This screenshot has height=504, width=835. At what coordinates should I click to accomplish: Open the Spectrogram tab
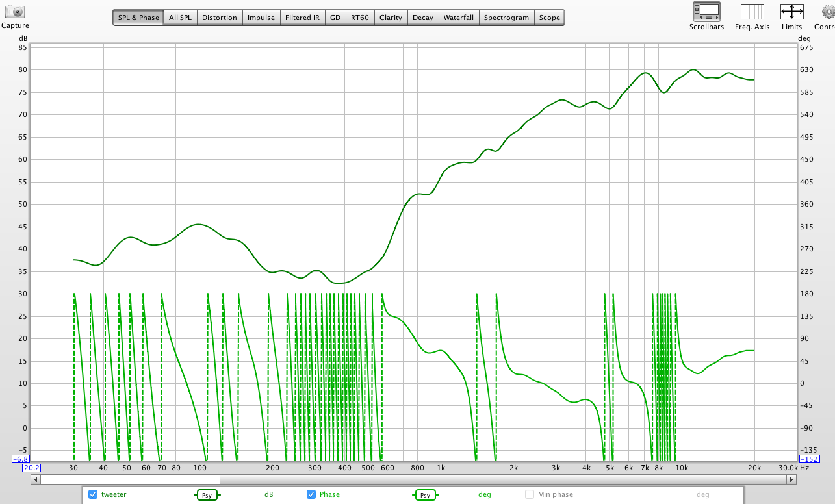[506, 18]
